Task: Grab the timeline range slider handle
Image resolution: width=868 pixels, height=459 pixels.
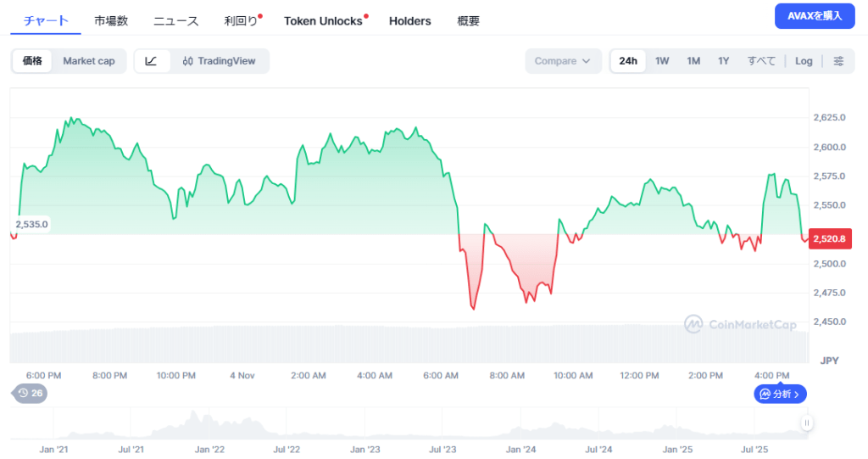Action: click(x=807, y=423)
